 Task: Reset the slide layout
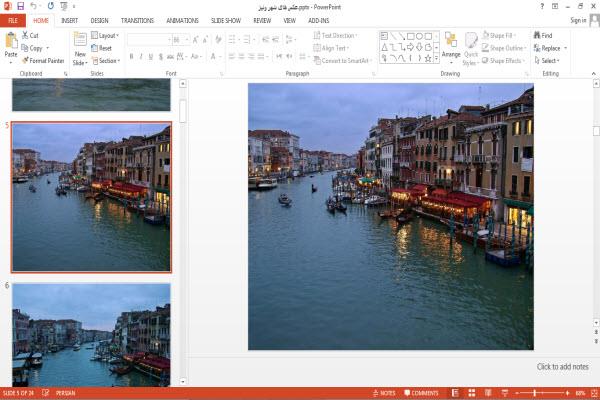tap(102, 48)
